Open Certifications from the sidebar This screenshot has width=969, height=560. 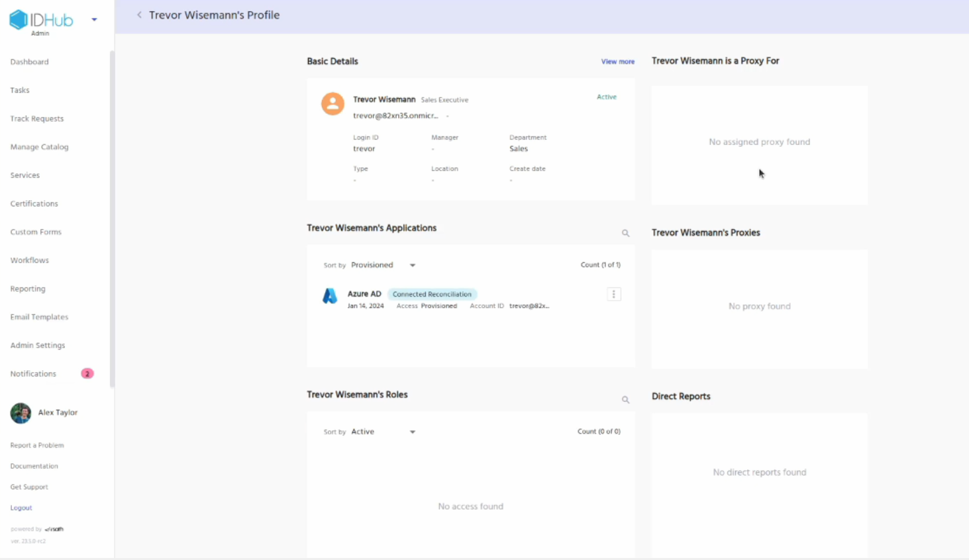coord(34,204)
